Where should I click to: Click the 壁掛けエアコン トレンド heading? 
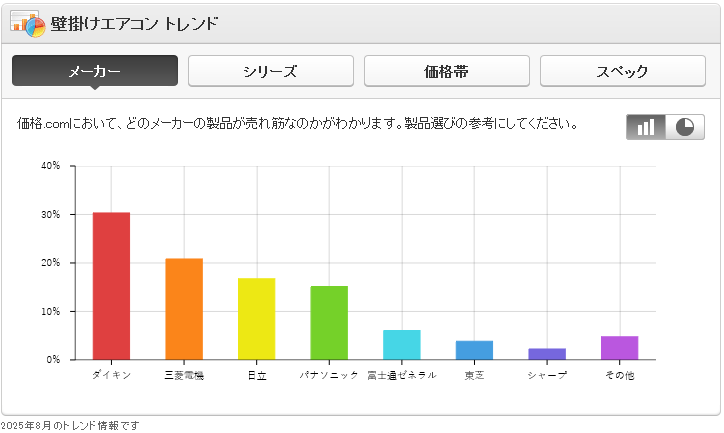tap(134, 24)
